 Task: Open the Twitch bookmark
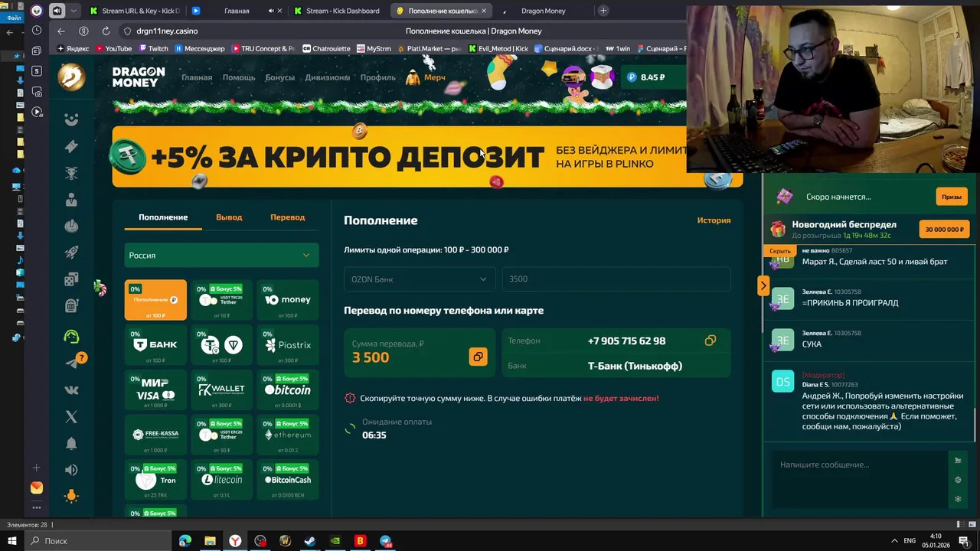[x=153, y=48]
